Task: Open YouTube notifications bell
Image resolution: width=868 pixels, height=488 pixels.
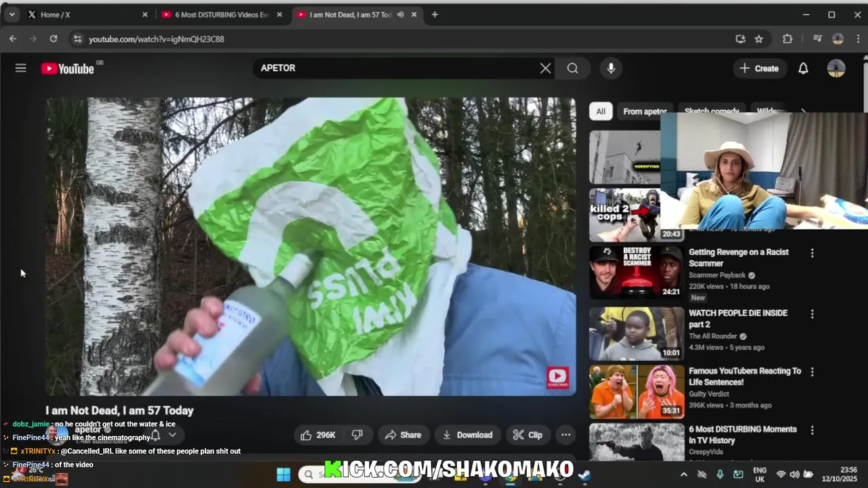Action: [803, 68]
